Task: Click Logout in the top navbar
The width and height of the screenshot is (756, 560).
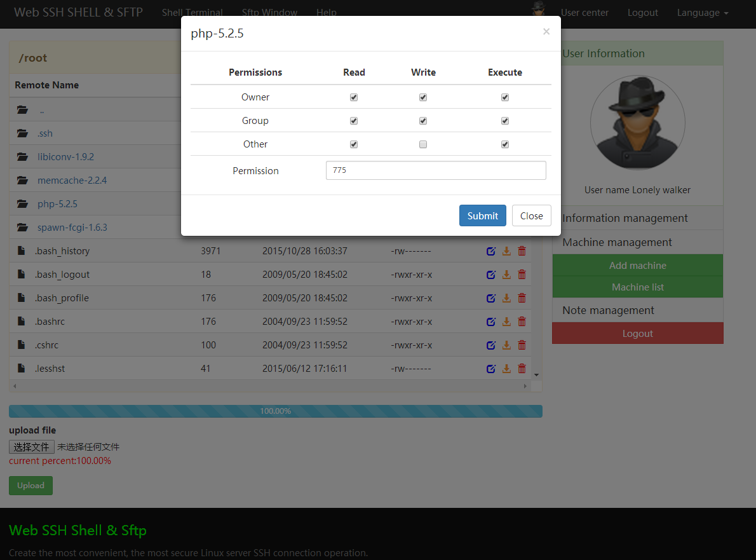Action: pos(642,13)
